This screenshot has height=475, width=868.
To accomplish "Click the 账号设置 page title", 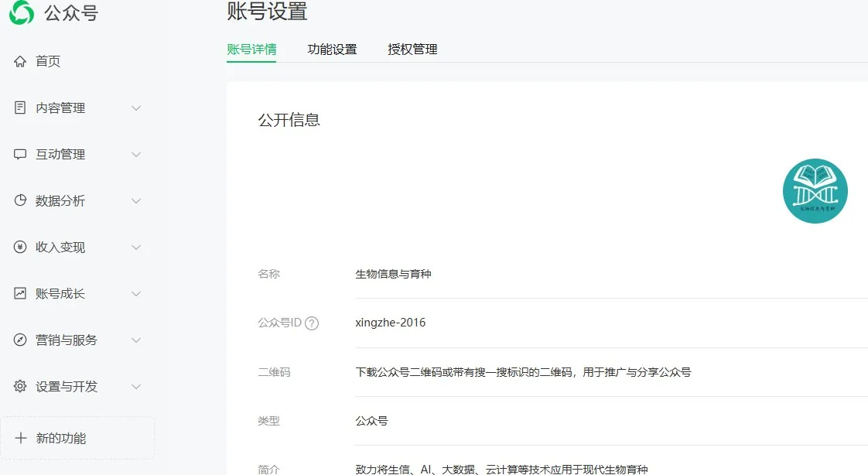I will [x=267, y=11].
